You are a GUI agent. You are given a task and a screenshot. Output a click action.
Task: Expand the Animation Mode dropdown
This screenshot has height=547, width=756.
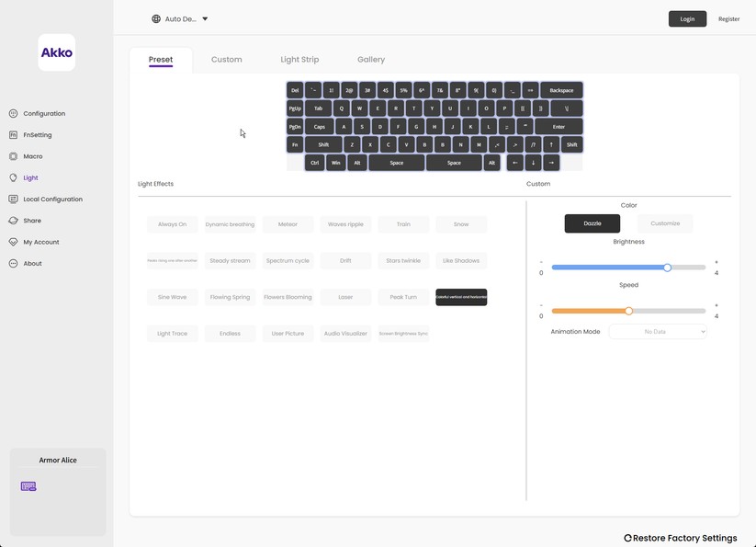coord(658,331)
